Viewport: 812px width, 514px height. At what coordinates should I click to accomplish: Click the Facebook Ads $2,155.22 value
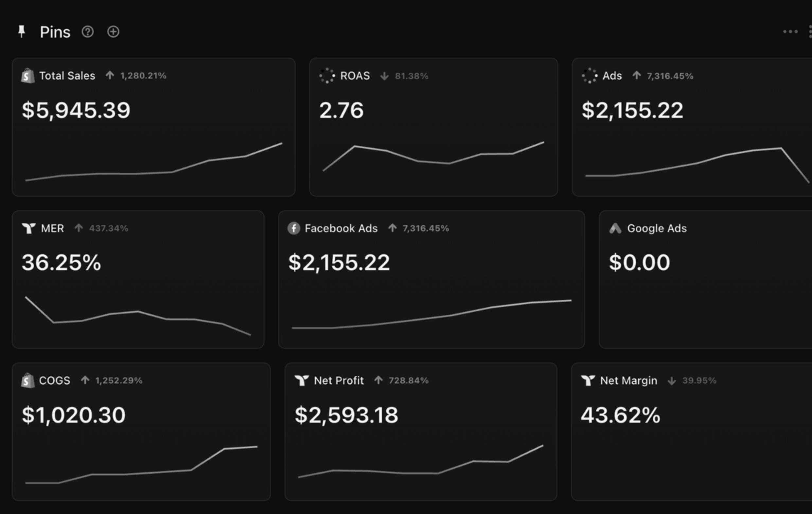(x=339, y=263)
